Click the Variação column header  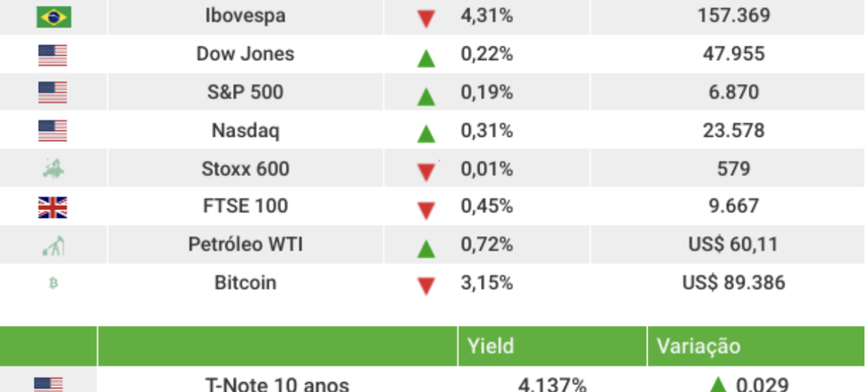click(x=698, y=346)
